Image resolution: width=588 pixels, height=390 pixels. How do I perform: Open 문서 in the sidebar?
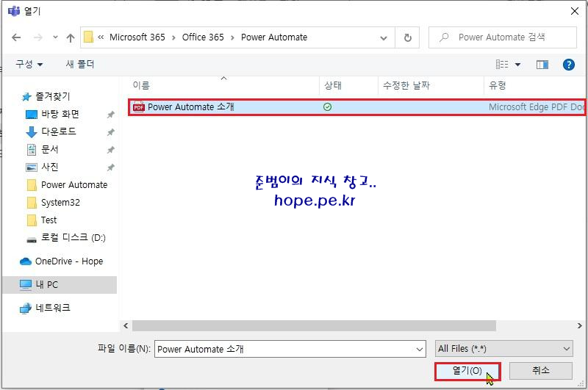50,149
